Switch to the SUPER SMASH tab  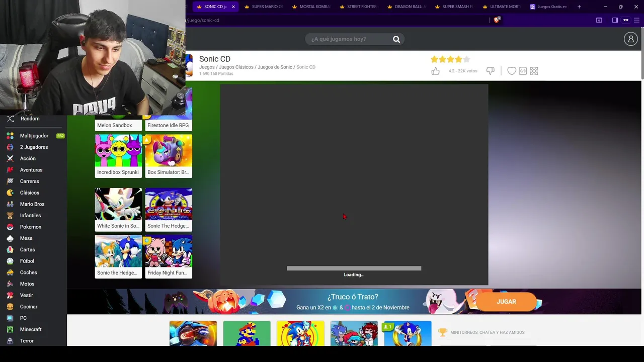click(x=454, y=7)
